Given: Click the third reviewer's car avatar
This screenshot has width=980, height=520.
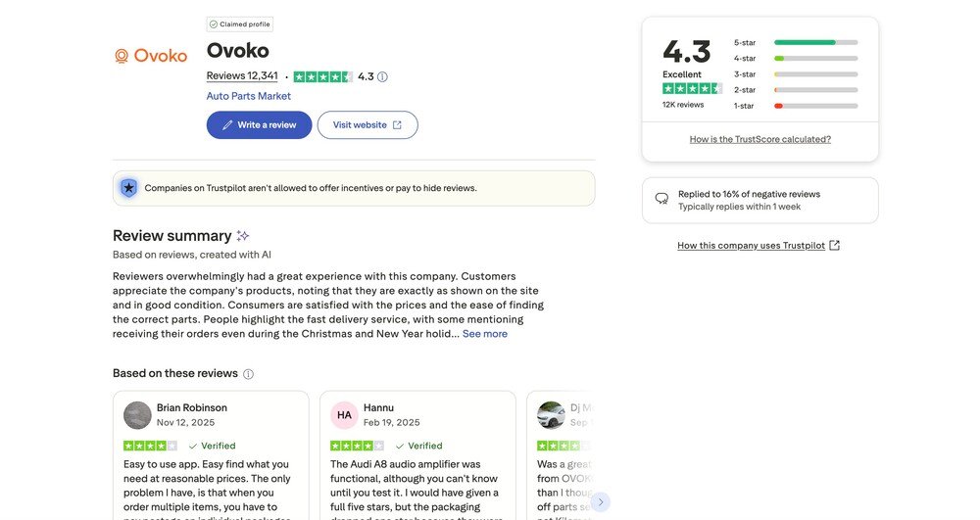Looking at the screenshot, I should (551, 415).
